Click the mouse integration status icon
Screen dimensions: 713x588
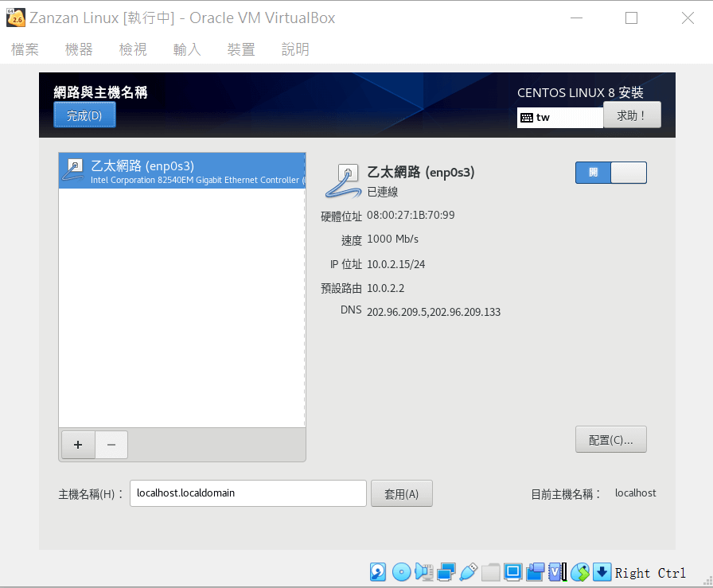pyautogui.click(x=580, y=572)
